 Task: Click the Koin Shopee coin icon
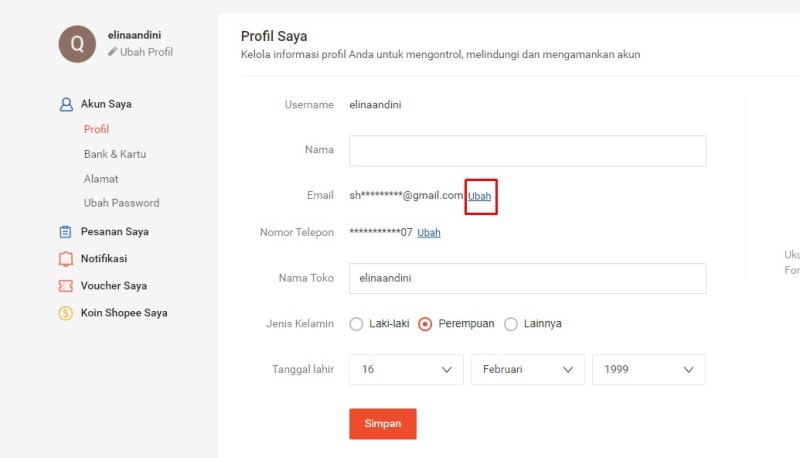pyautogui.click(x=66, y=313)
